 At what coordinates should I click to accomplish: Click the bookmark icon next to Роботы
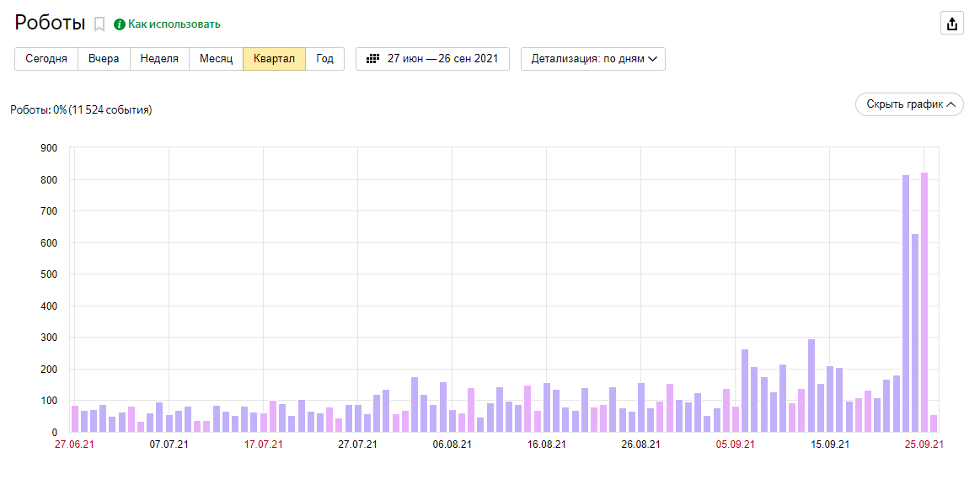[99, 24]
